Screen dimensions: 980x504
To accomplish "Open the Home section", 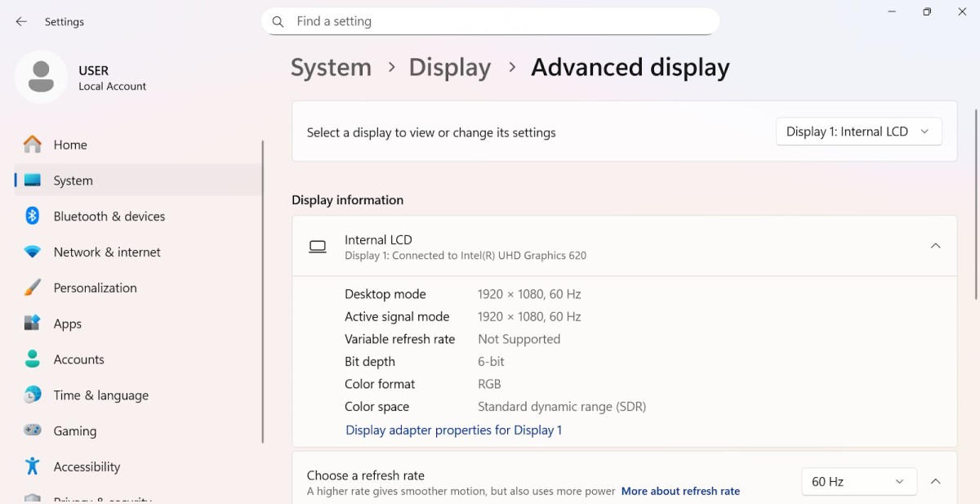I will point(69,145).
